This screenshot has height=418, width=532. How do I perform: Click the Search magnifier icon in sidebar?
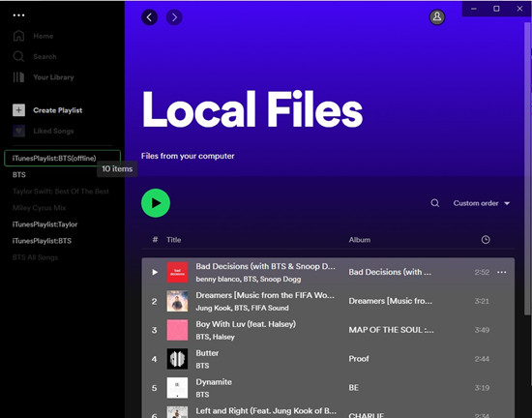coord(18,57)
